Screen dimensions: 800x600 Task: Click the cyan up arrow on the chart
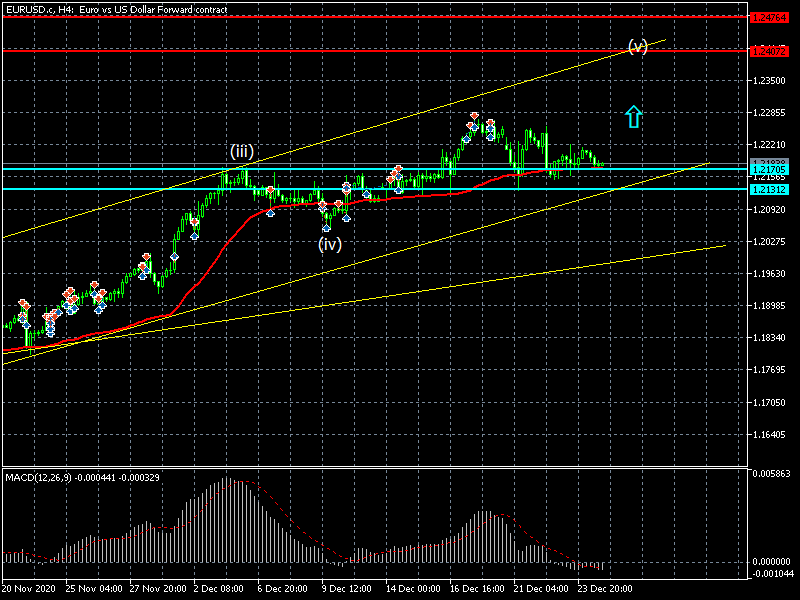633,117
